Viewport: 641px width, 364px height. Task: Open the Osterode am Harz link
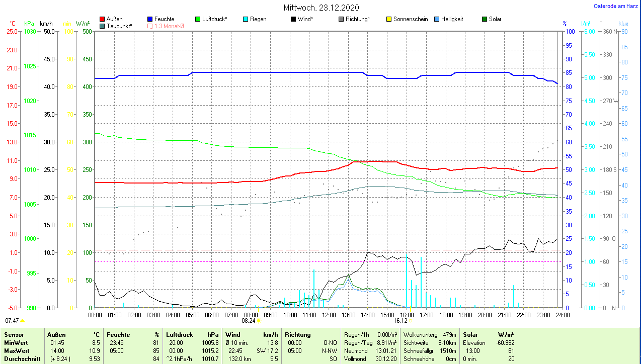[x=616, y=6]
